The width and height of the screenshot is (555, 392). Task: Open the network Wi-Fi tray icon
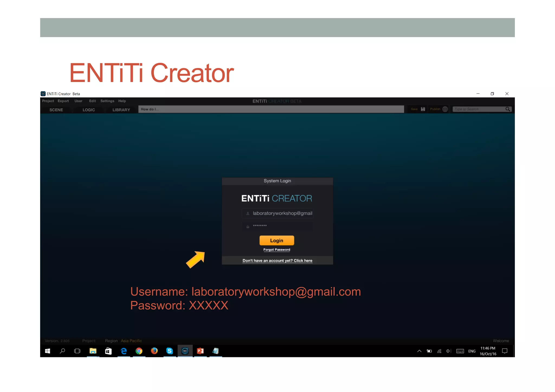tap(439, 351)
